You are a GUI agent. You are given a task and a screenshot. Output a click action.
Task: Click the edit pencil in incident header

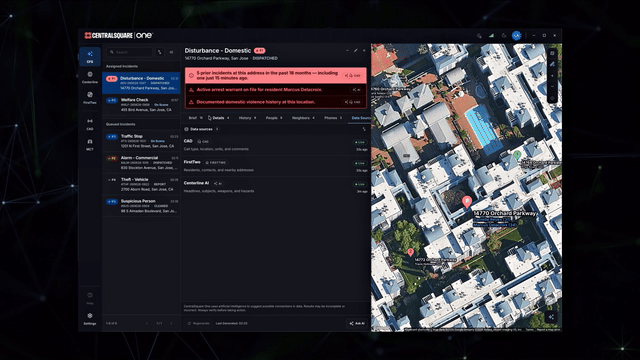tap(356, 51)
